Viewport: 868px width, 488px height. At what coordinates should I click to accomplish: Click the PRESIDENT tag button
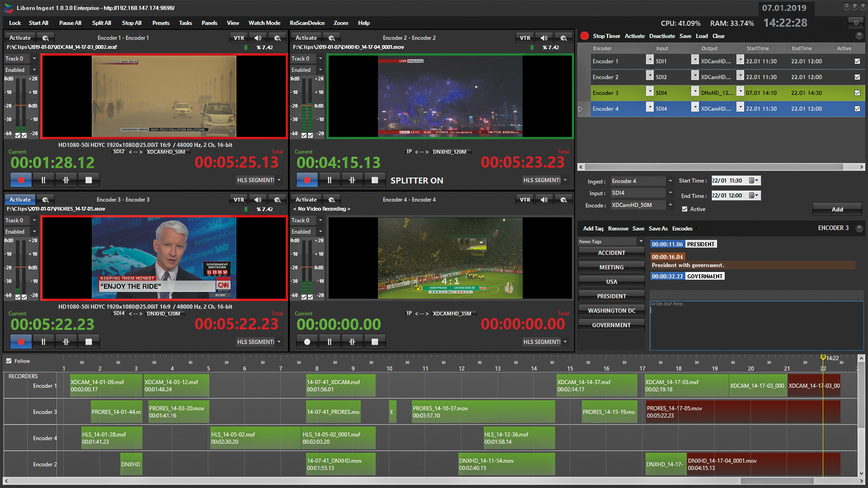point(611,296)
